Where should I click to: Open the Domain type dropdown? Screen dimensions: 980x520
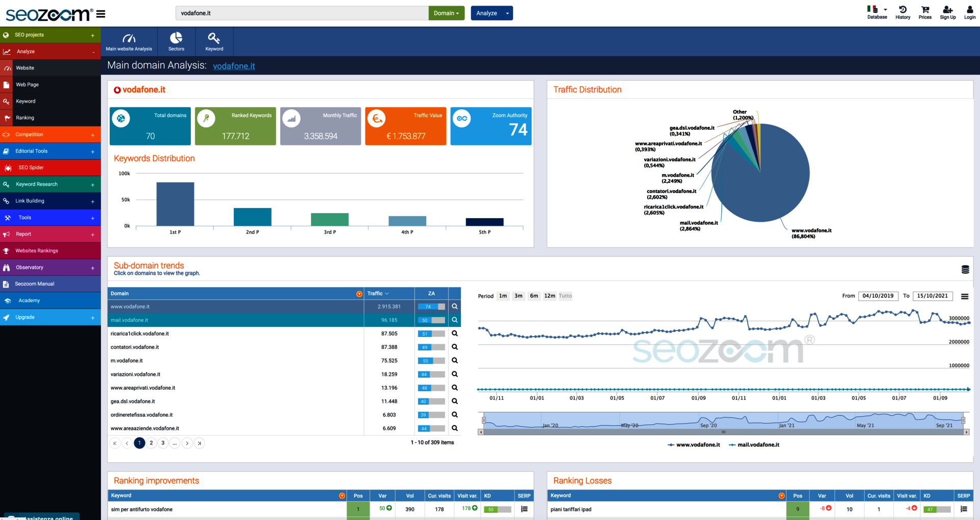(x=446, y=13)
